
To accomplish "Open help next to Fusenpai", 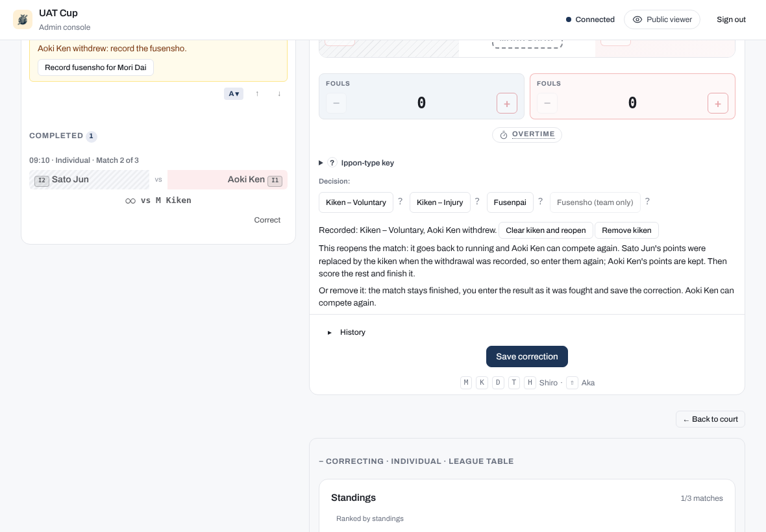I will pos(540,201).
